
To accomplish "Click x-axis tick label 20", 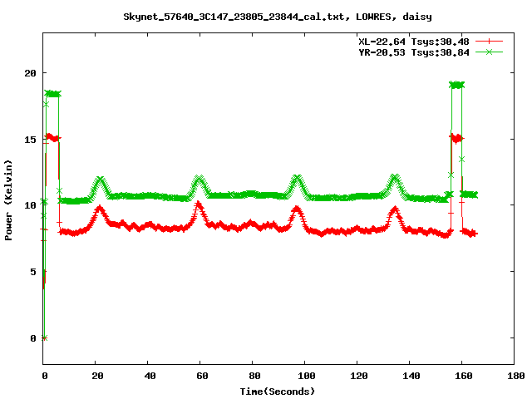I will [x=97, y=376].
